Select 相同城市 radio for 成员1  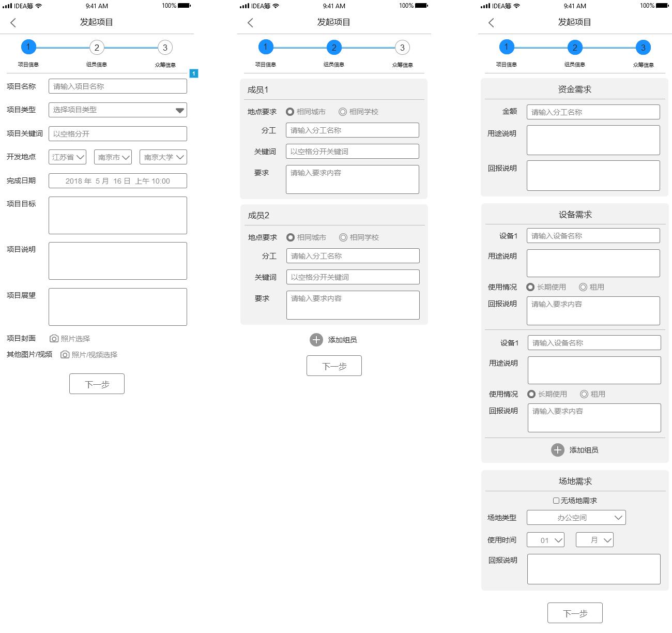[x=290, y=112]
